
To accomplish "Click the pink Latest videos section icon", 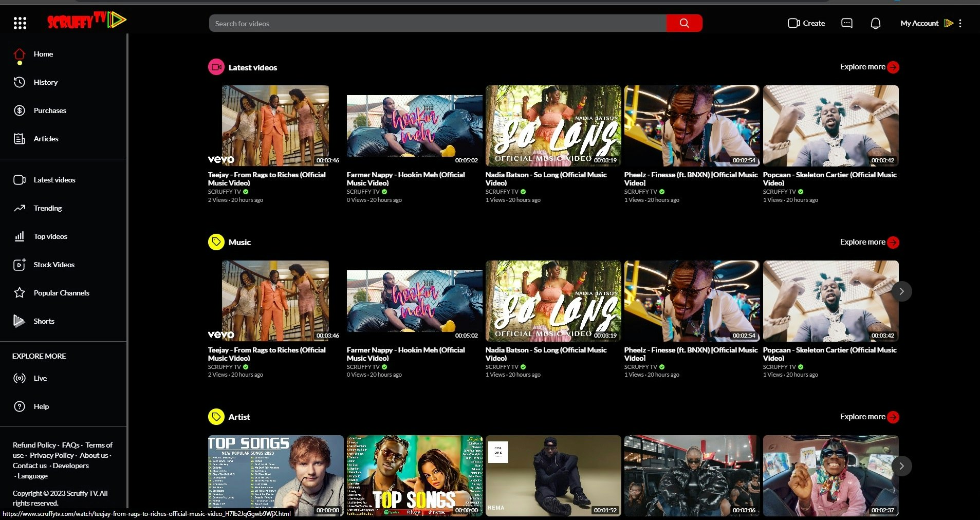I will (x=216, y=67).
